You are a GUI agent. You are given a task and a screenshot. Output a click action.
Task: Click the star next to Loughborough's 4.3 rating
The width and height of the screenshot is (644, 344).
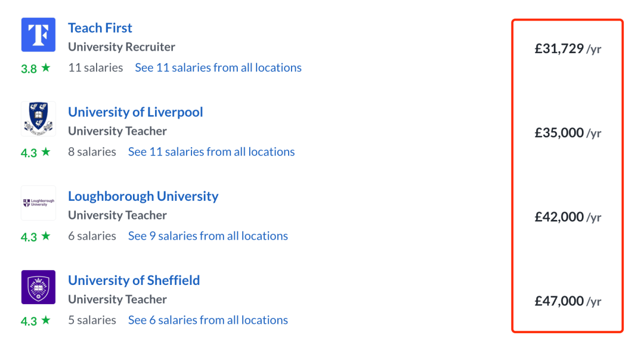[x=45, y=235]
